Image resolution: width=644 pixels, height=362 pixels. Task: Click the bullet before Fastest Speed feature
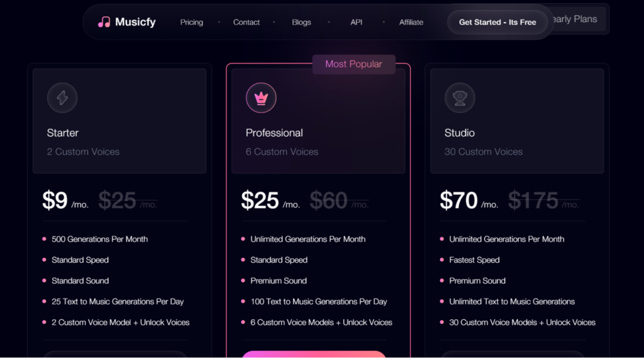pyautogui.click(x=442, y=260)
